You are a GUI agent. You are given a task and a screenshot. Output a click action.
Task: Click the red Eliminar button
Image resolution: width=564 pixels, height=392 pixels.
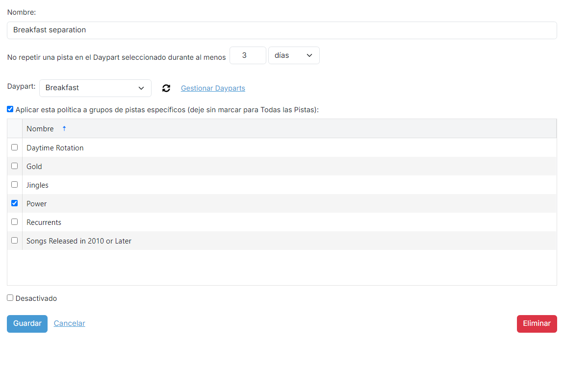[x=537, y=324]
